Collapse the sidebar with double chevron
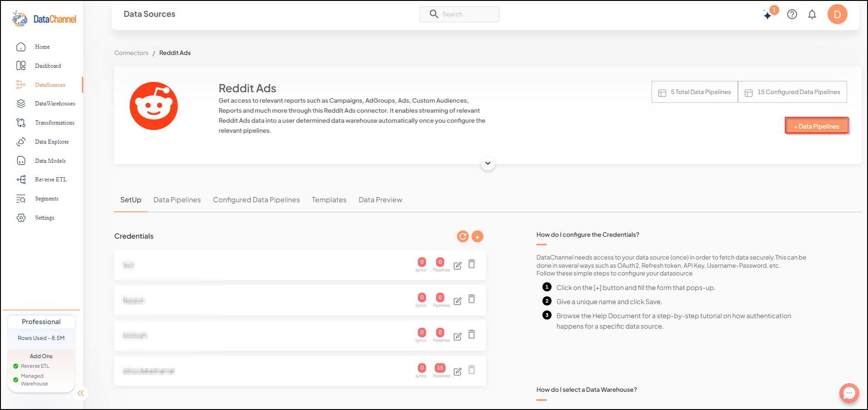The image size is (868, 410). click(x=80, y=393)
